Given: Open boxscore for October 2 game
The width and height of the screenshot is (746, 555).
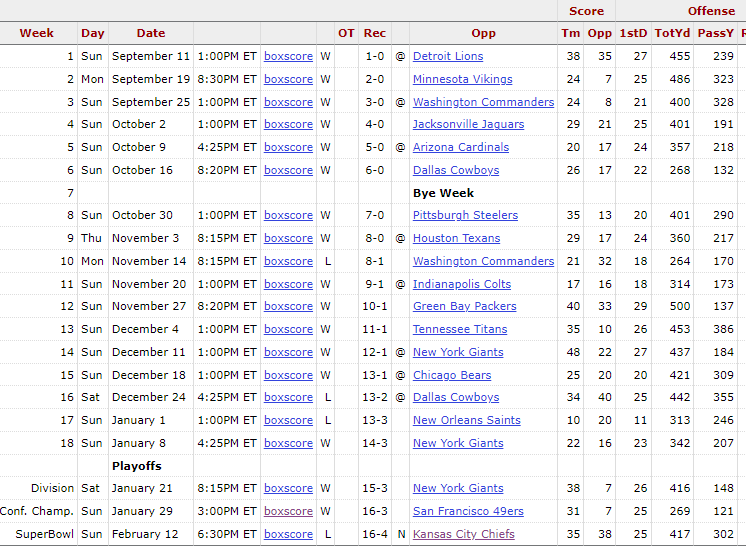Looking at the screenshot, I should (x=288, y=124).
